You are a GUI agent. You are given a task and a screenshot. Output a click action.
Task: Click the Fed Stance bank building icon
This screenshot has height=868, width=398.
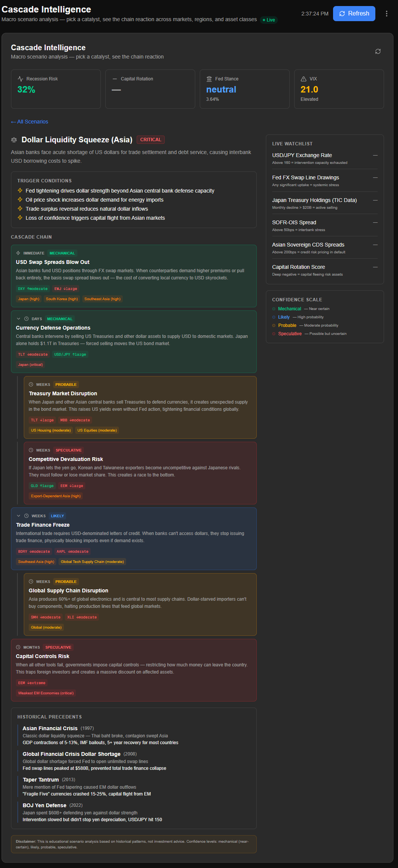tap(209, 79)
